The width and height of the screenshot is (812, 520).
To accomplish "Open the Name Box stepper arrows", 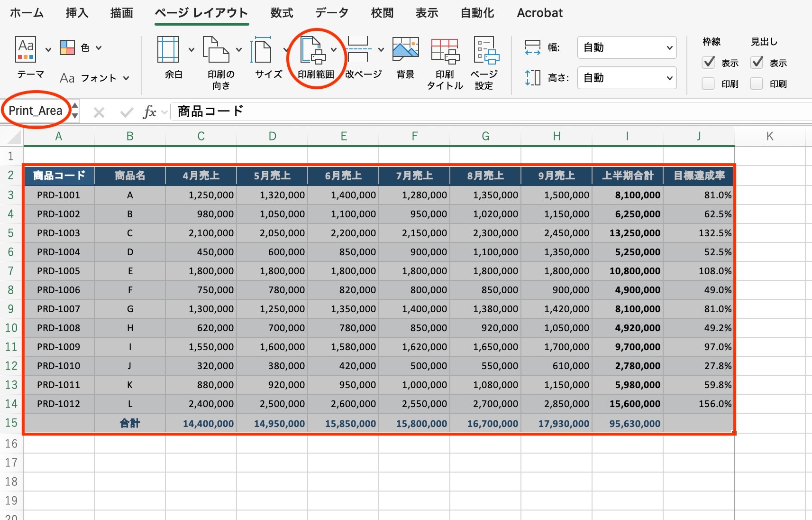I will (75, 111).
